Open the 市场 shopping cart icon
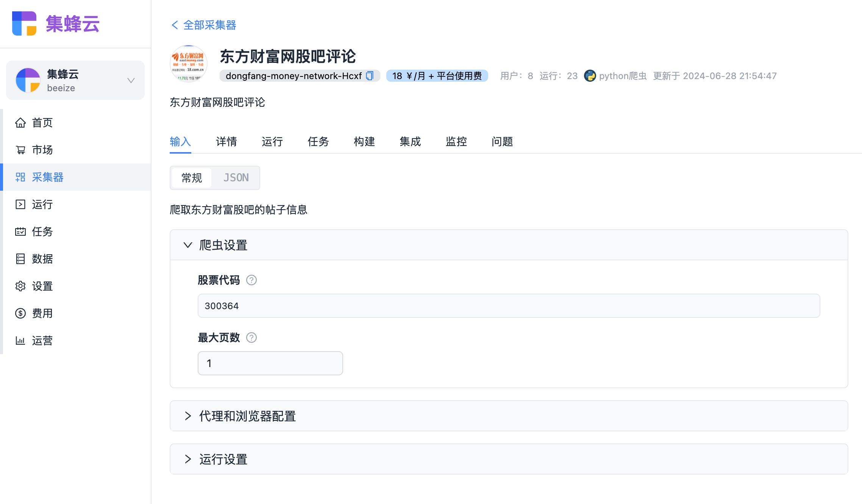The image size is (862, 504). point(20,150)
